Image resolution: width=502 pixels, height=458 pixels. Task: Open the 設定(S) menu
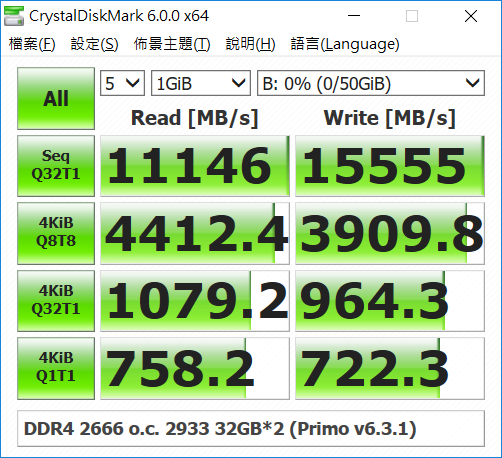click(94, 44)
